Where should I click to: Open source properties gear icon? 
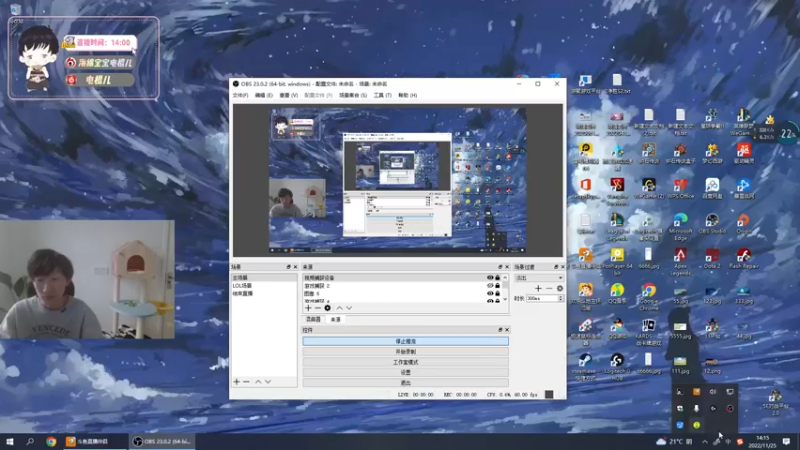tap(328, 308)
